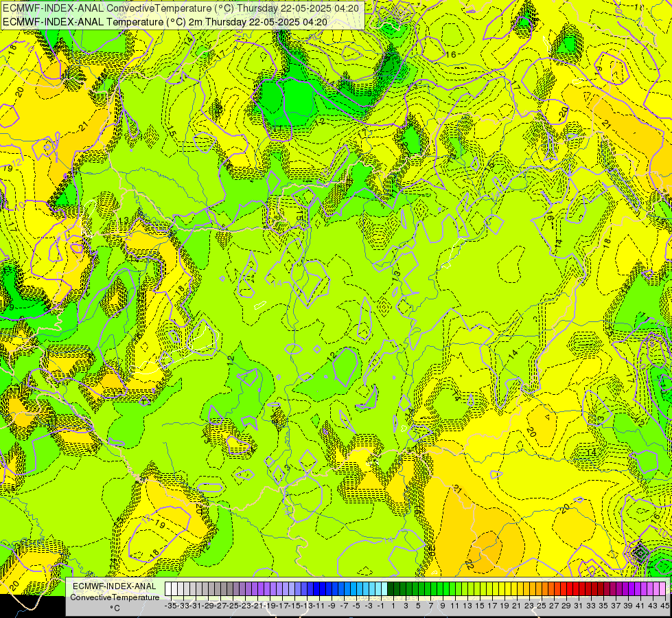Click the legend value '-1'

(380, 606)
